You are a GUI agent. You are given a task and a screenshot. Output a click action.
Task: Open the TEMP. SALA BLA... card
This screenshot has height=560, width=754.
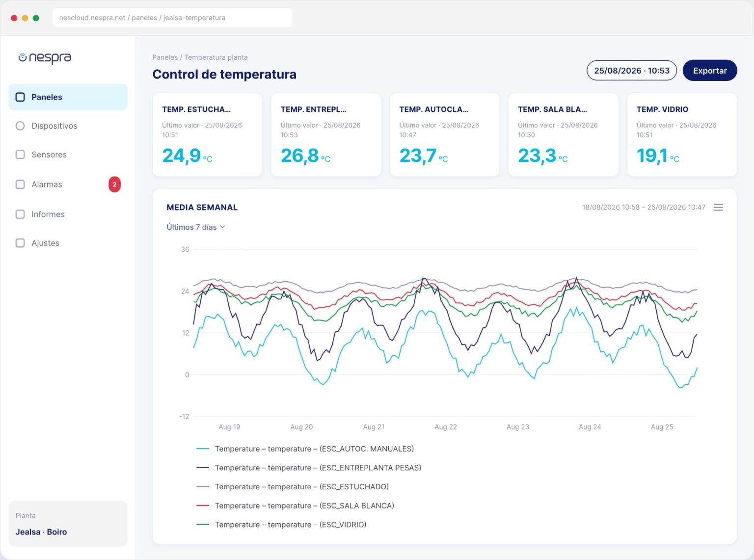563,135
